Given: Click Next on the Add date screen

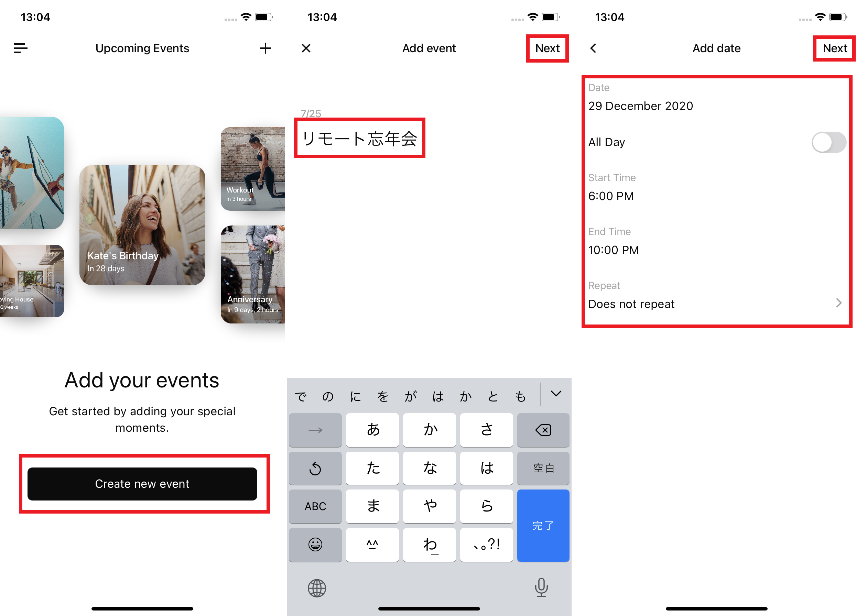Looking at the screenshot, I should point(833,48).
